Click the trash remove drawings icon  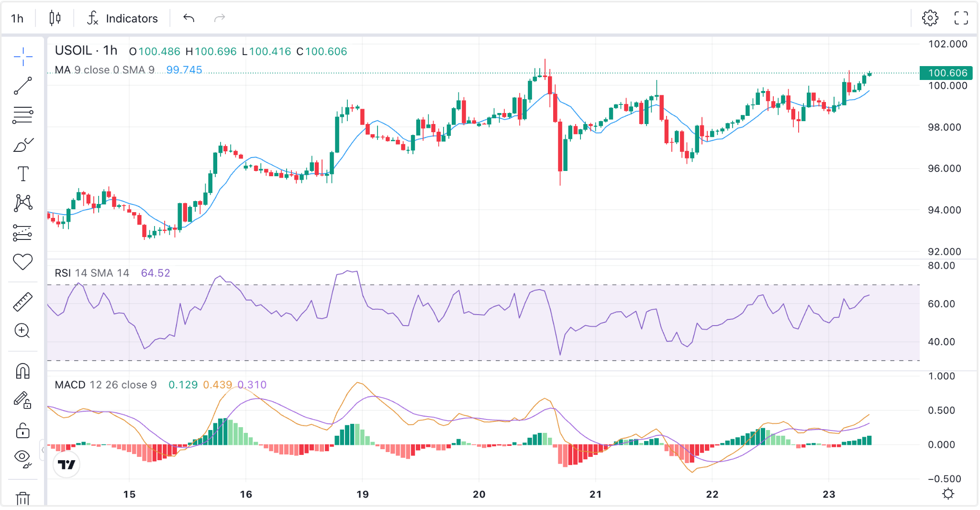(x=22, y=499)
